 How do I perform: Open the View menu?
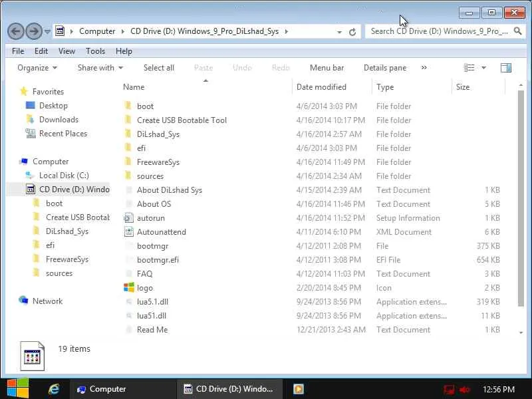coord(66,51)
